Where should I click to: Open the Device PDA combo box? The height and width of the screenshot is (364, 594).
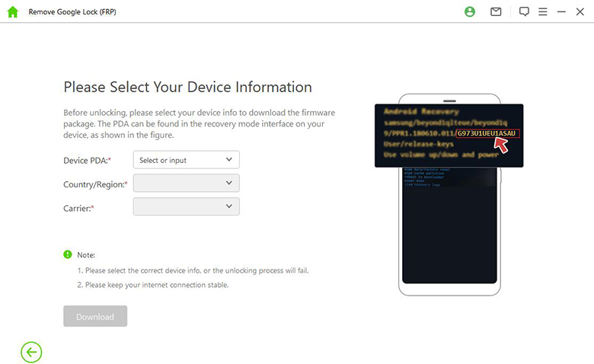tap(186, 160)
